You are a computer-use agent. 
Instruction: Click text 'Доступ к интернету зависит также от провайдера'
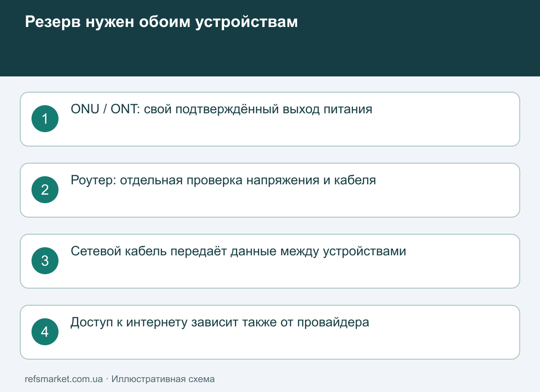pos(220,322)
